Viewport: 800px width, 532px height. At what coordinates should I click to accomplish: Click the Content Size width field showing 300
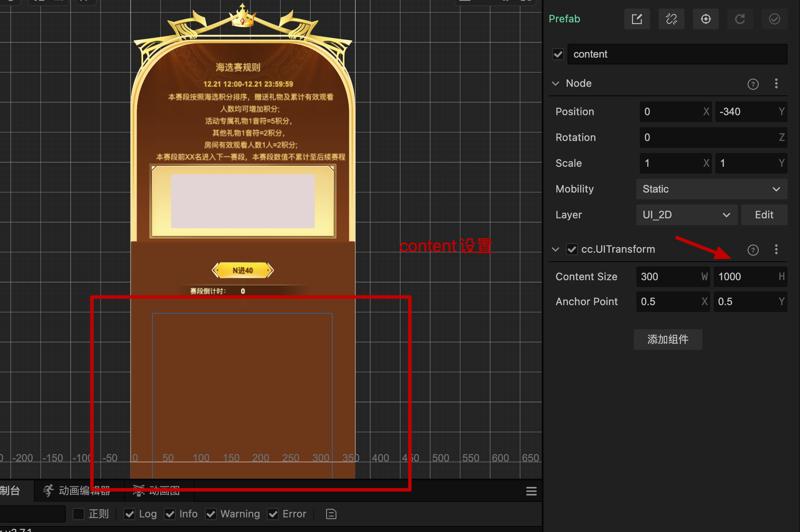click(673, 277)
